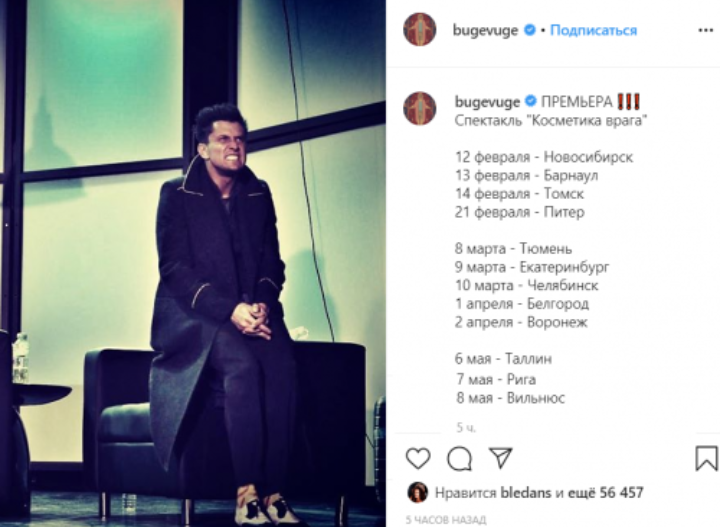Open bugevuge username in caption

tap(487, 102)
